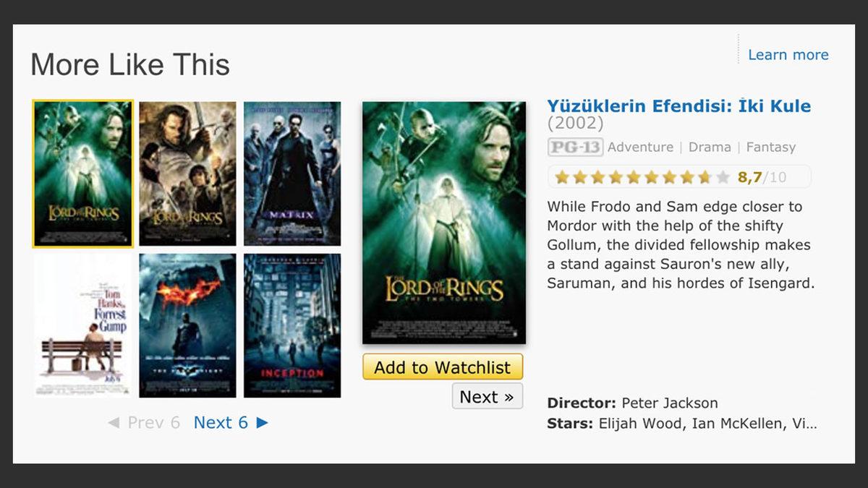This screenshot has height=488, width=868.
Task: Open the Learn more link
Action: [x=788, y=54]
